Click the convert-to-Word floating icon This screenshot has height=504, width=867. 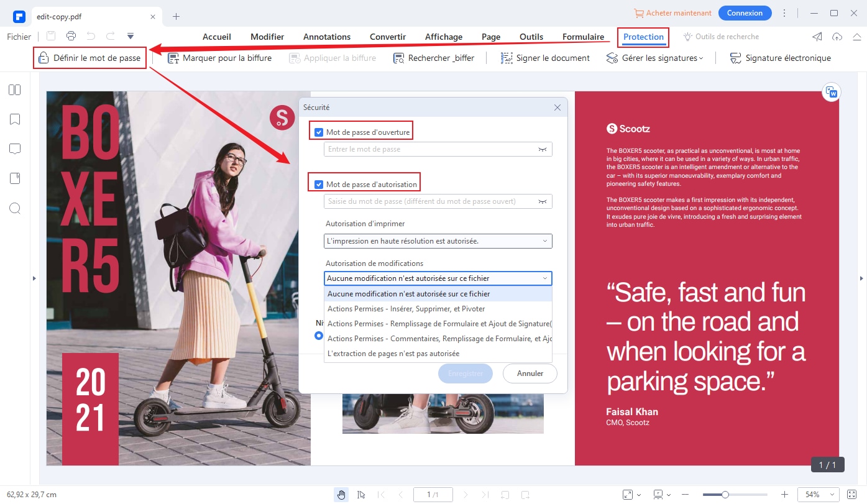pos(831,93)
